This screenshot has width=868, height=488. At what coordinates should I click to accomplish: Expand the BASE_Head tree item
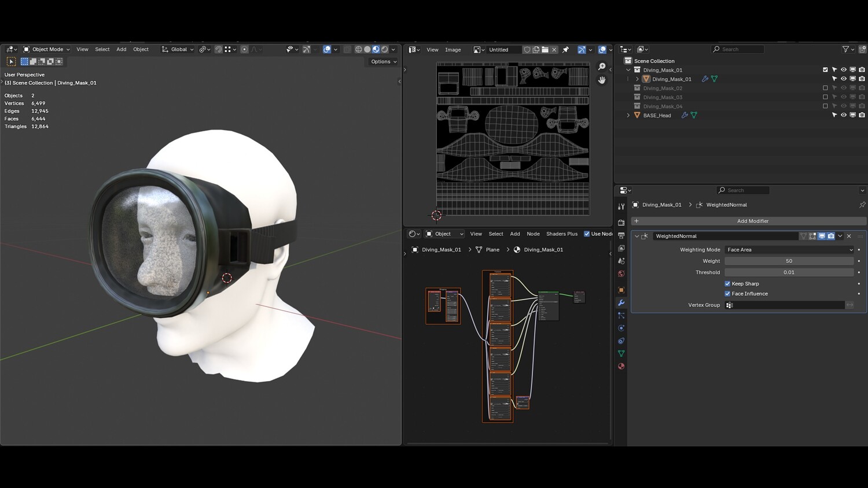(628, 116)
